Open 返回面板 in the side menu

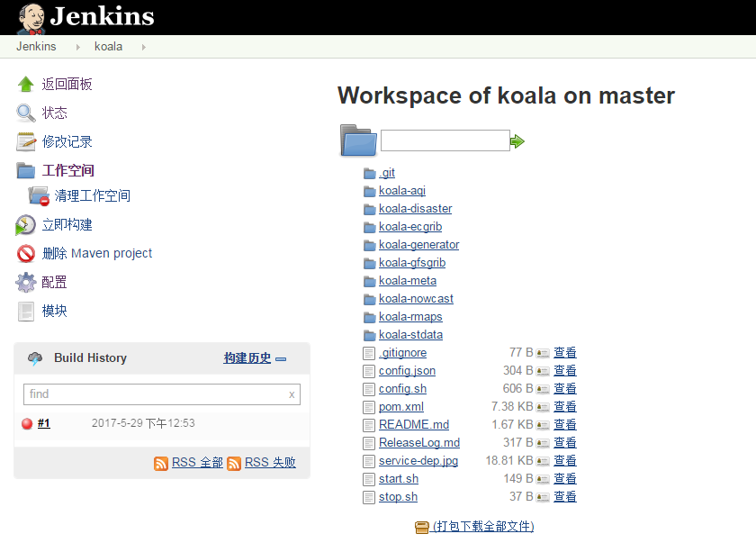click(x=67, y=85)
